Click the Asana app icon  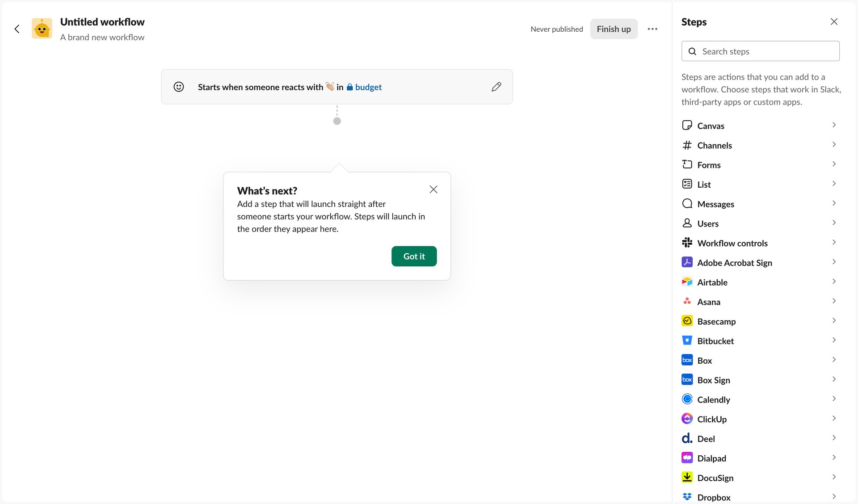coord(687,302)
